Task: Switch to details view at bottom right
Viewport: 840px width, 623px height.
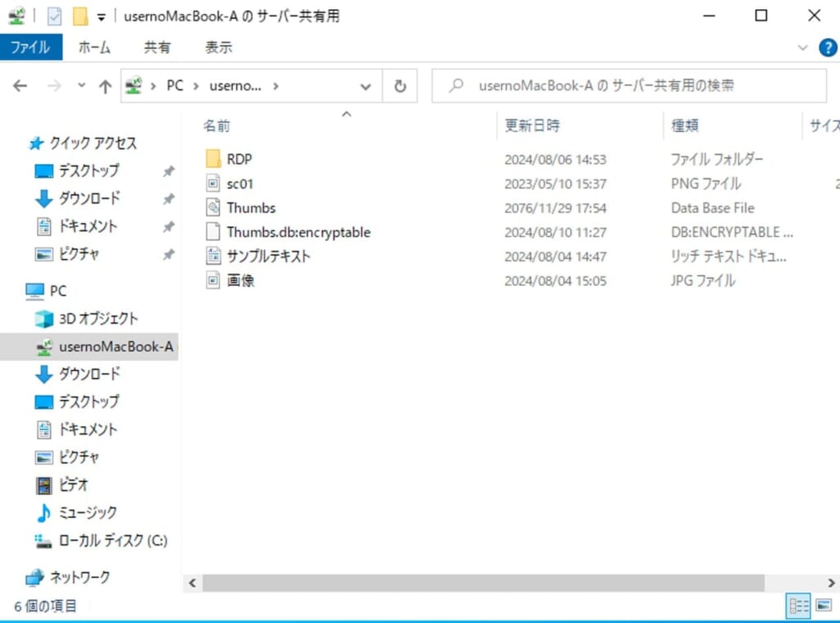Action: coord(798,606)
